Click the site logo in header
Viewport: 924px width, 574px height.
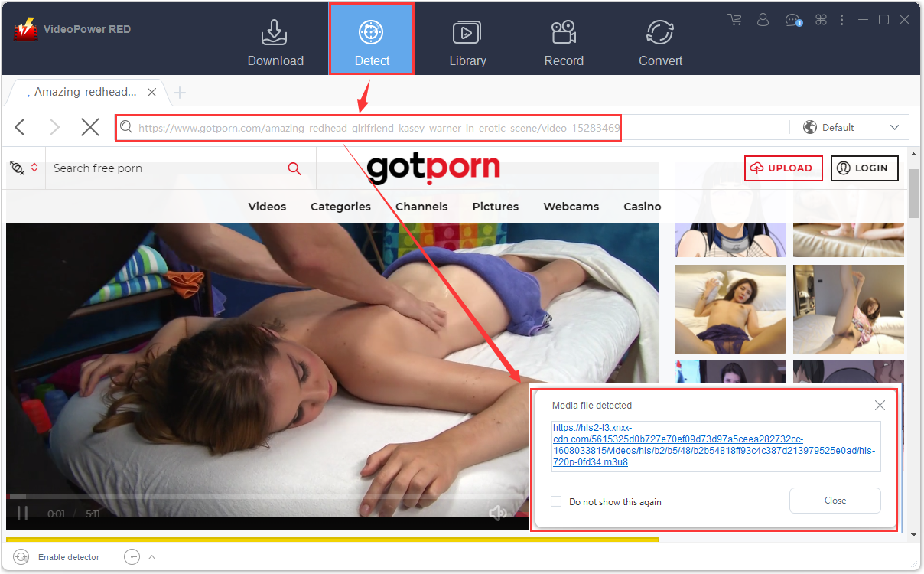433,168
